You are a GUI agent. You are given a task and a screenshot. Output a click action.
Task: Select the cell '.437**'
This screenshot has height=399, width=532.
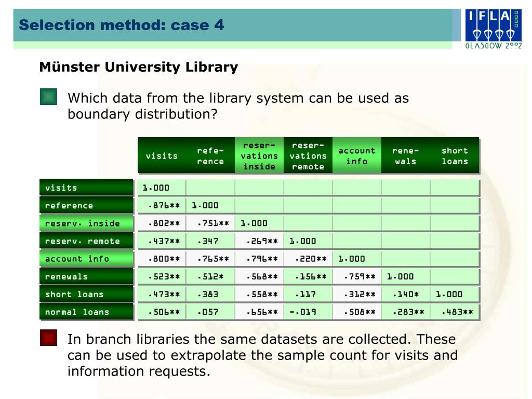[x=162, y=241]
